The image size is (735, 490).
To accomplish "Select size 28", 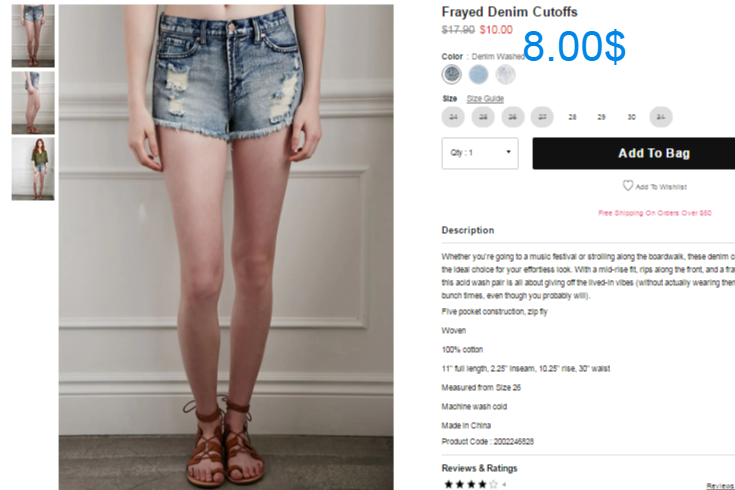I will 572,117.
